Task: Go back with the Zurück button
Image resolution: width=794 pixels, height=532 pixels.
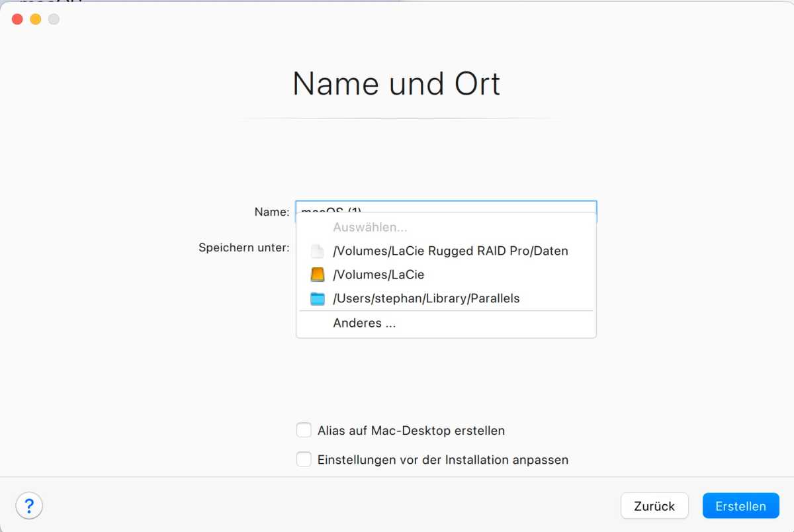Action: [x=654, y=506]
